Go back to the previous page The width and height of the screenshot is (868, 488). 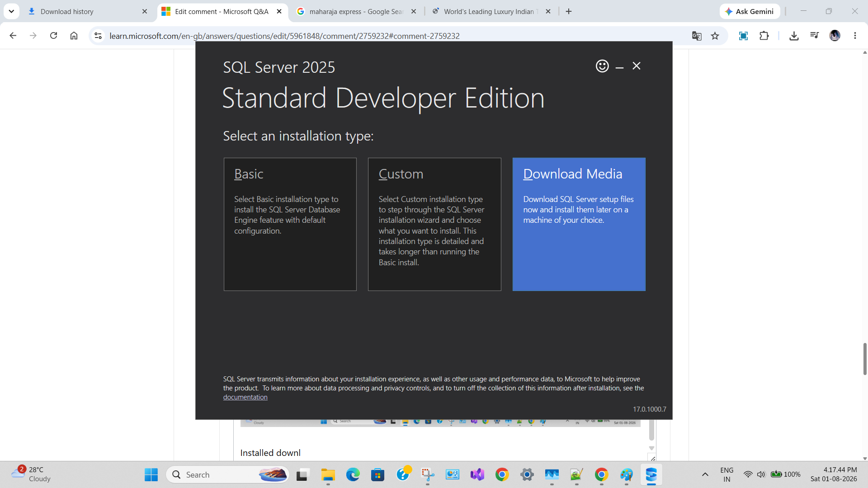(x=13, y=36)
